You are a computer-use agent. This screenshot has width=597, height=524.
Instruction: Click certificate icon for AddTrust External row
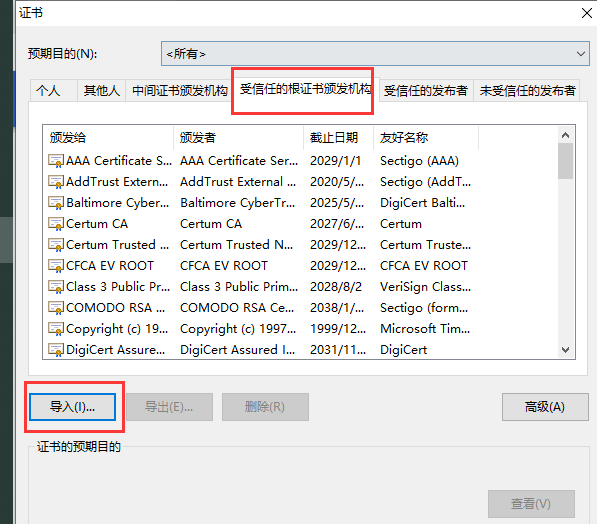pos(56,182)
